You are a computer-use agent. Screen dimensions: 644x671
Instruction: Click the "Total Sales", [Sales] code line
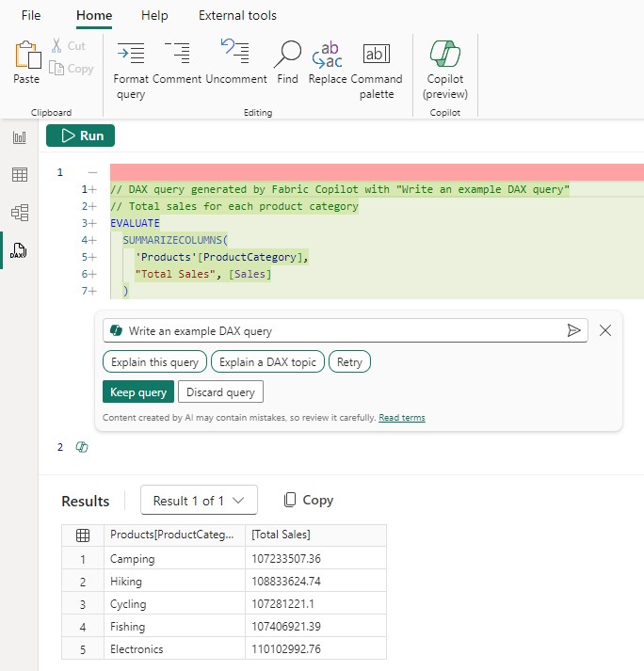click(203, 274)
